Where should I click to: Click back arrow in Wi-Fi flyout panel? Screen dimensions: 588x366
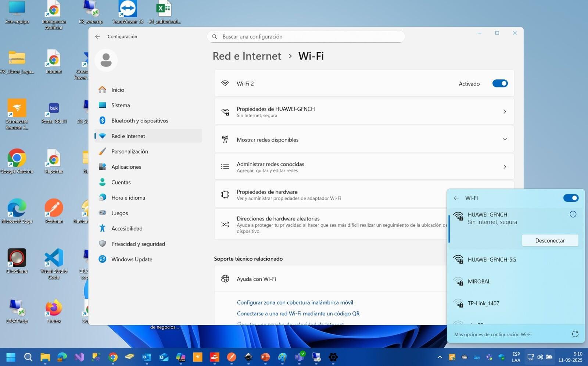click(456, 198)
